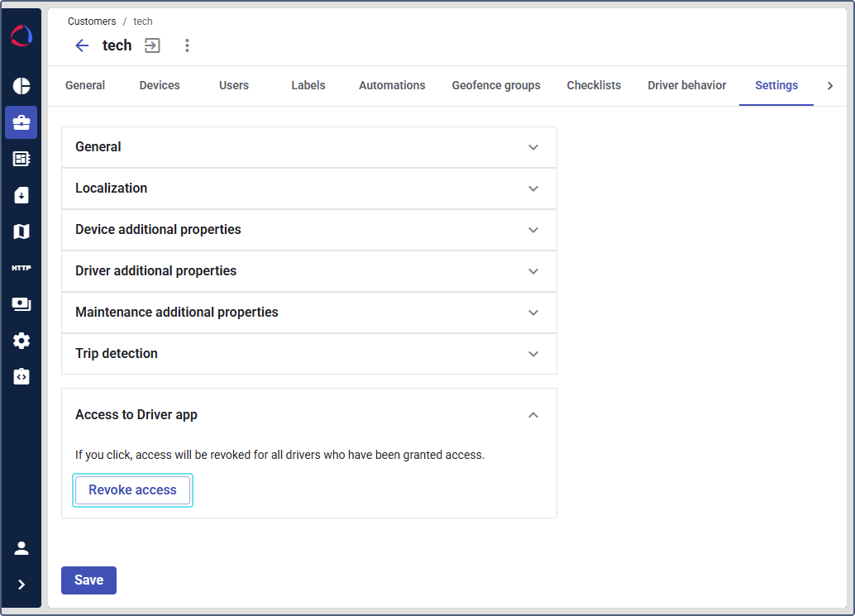Expand the Trip detection section
The image size is (855, 616).
pos(308,354)
